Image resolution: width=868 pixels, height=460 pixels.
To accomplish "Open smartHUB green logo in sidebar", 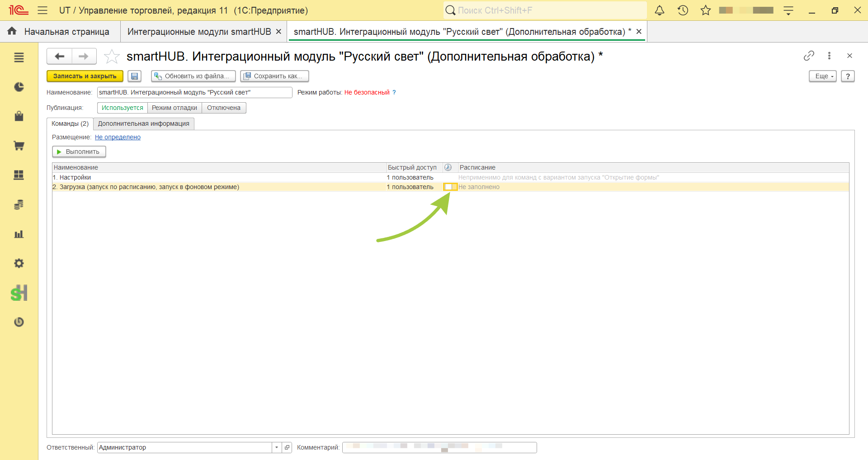I will pyautogui.click(x=19, y=293).
